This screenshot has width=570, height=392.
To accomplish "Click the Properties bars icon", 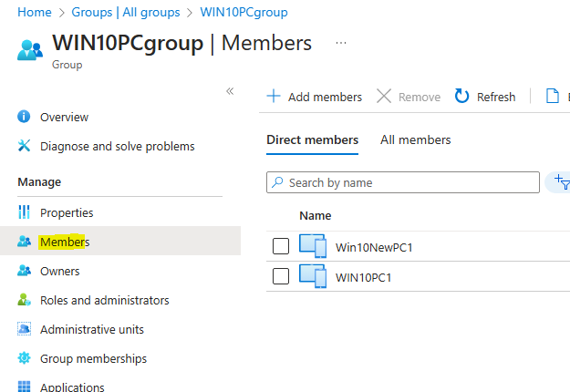I will (24, 212).
